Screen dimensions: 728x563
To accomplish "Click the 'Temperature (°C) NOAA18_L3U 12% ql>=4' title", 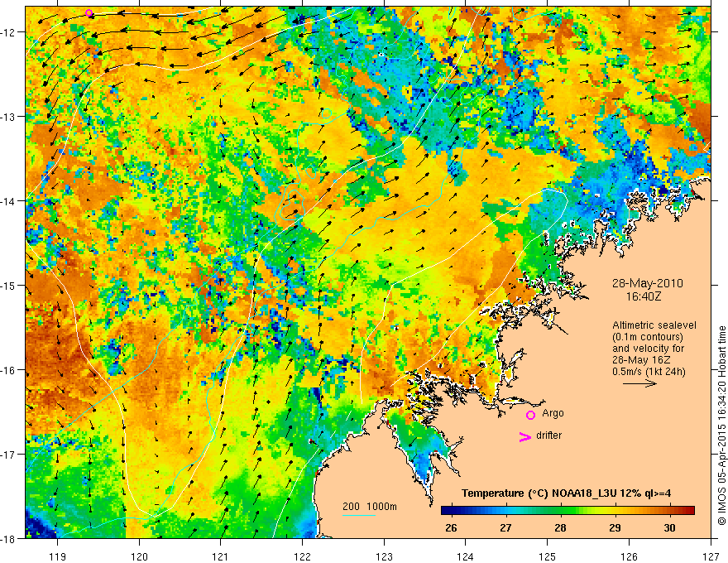I will pos(566,493).
